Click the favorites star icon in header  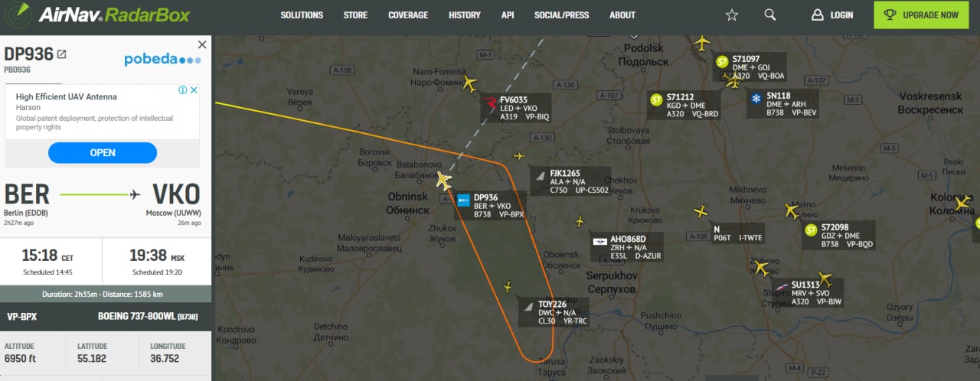click(x=732, y=15)
